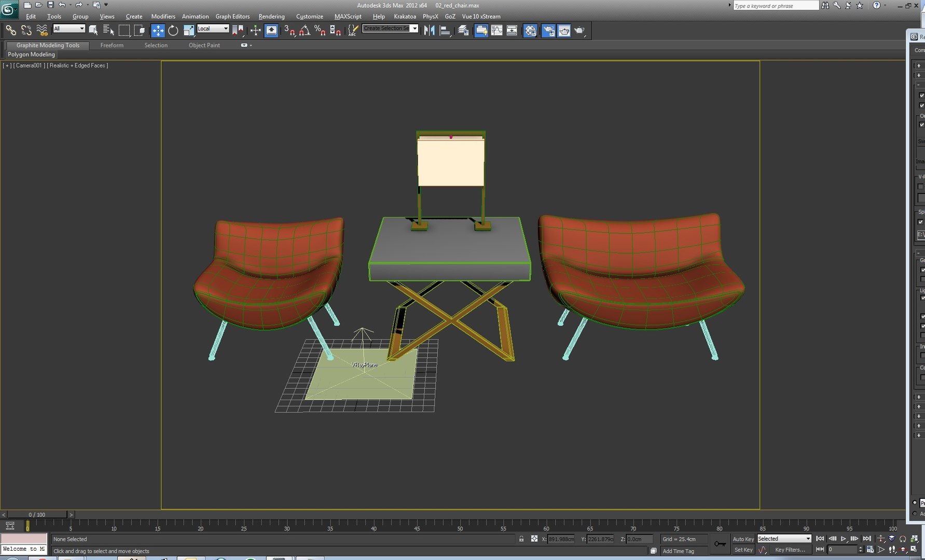The width and height of the screenshot is (925, 560).
Task: Switch to the Object Paint ribbon tab
Action: tap(204, 45)
